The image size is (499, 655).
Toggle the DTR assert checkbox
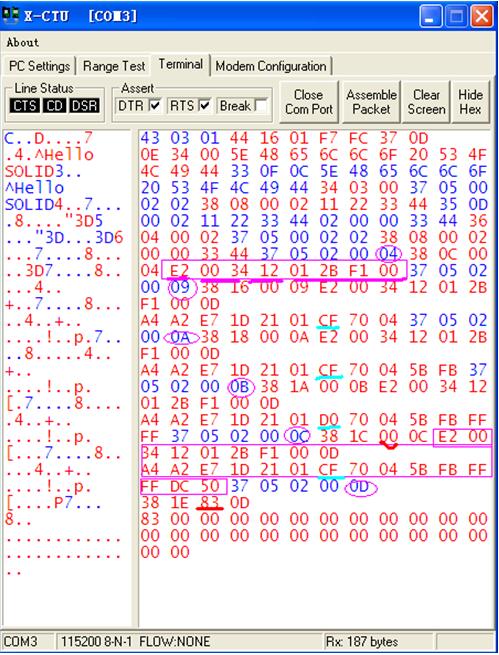155,106
